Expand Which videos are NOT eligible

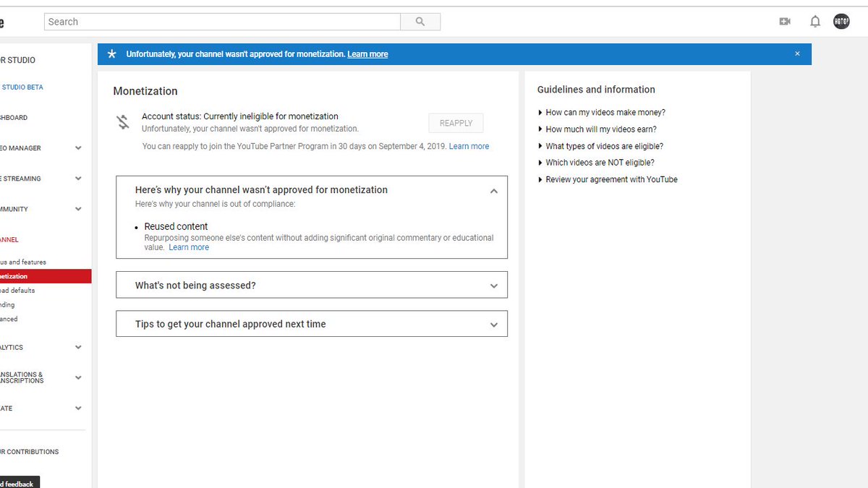coord(595,163)
